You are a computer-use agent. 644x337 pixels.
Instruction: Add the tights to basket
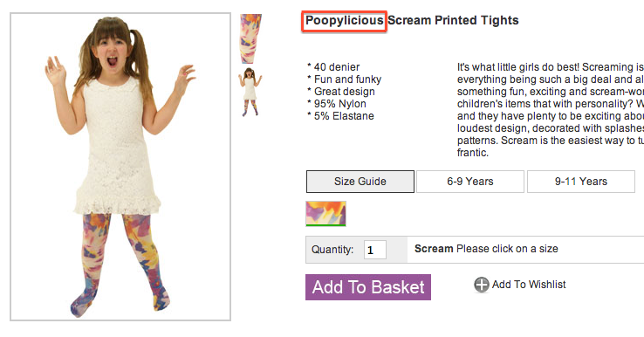[368, 287]
